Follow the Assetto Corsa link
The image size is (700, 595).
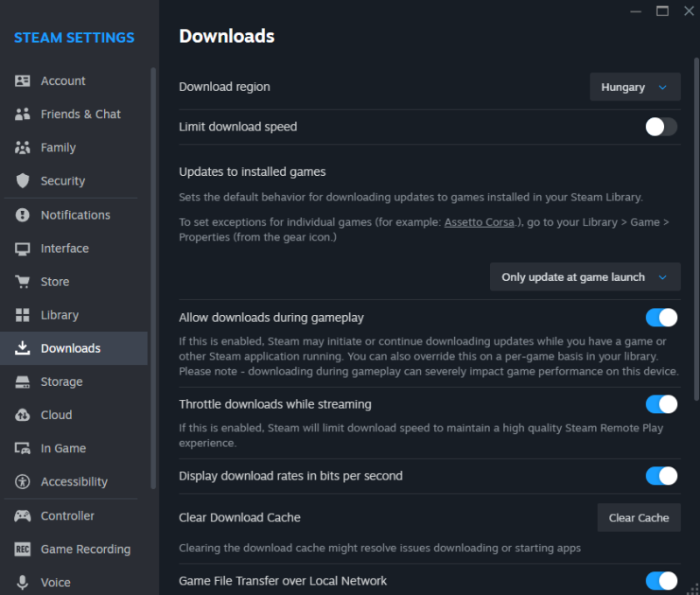coord(479,222)
